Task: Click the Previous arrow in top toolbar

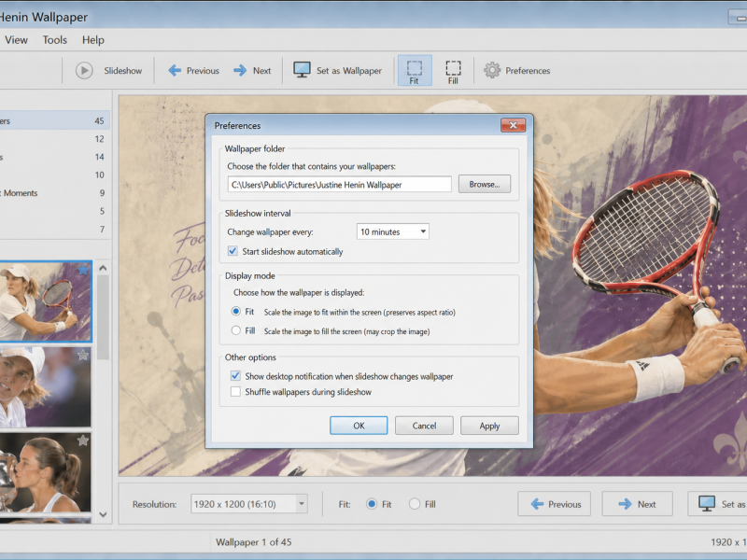Action: pos(175,71)
